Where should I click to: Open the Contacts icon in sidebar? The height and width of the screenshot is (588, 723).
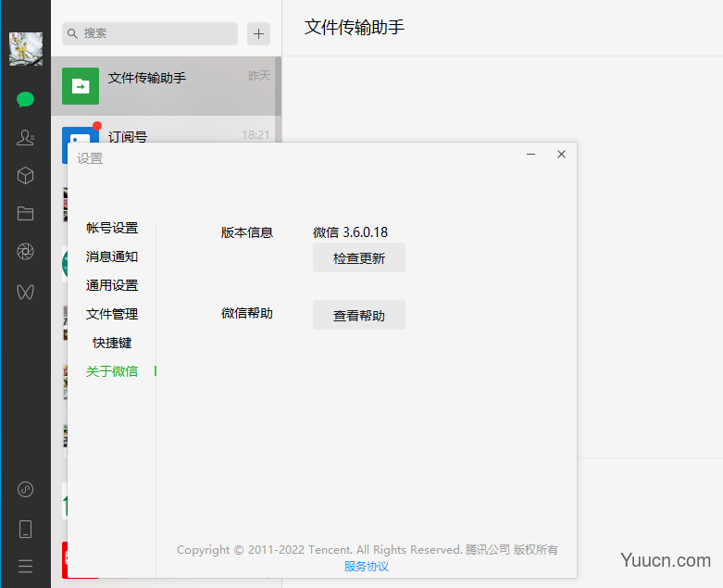pos(25,137)
